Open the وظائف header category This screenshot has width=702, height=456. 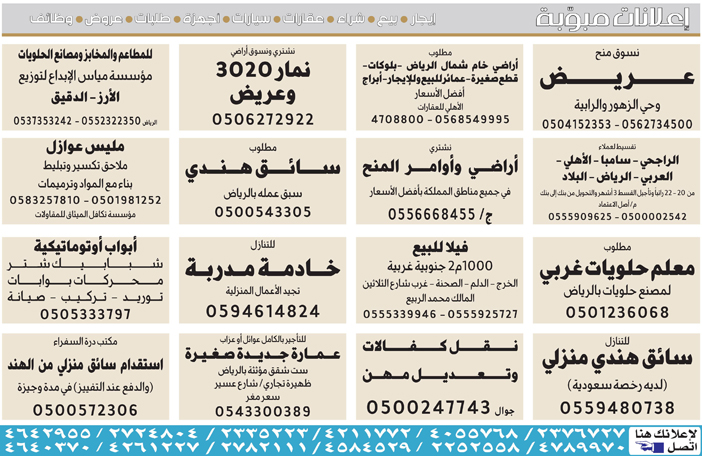[51, 19]
